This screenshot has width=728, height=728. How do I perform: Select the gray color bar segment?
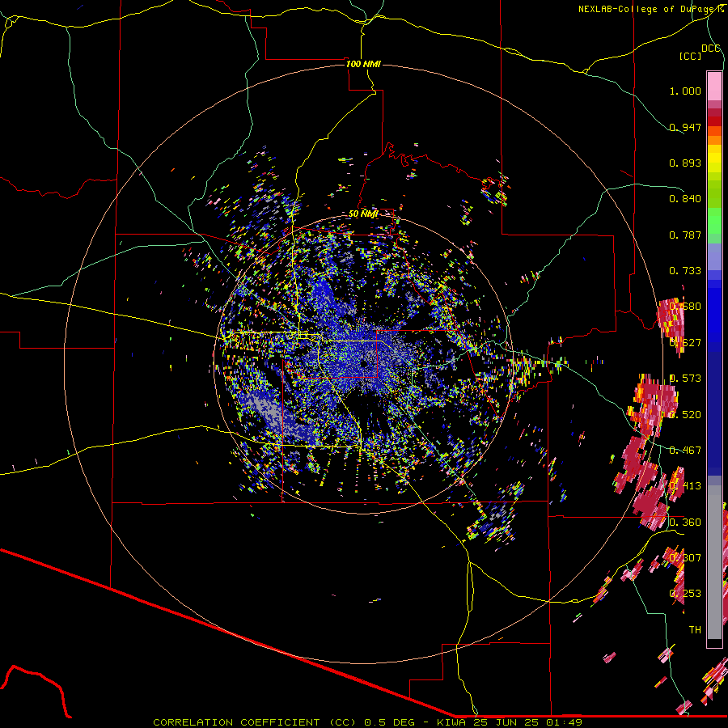(x=714, y=562)
